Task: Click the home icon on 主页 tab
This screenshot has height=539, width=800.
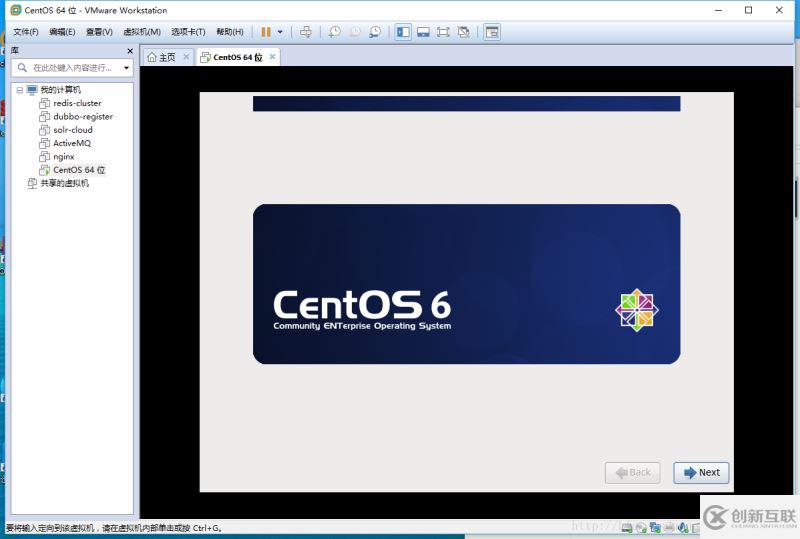Action: click(x=152, y=57)
